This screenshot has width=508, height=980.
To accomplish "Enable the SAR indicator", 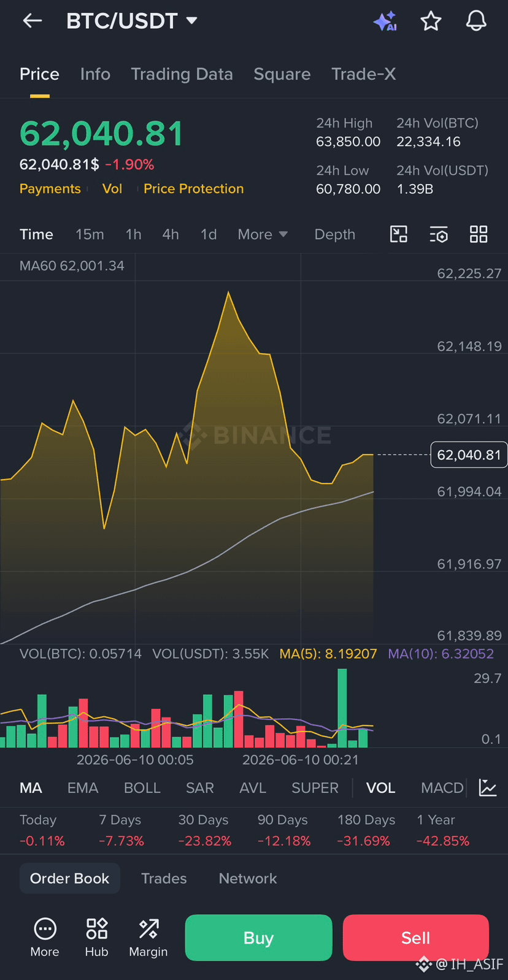I will point(200,788).
